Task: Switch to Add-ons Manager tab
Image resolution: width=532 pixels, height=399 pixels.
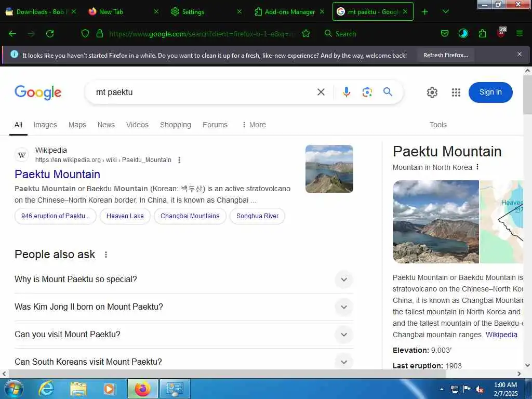Action: 289,12
